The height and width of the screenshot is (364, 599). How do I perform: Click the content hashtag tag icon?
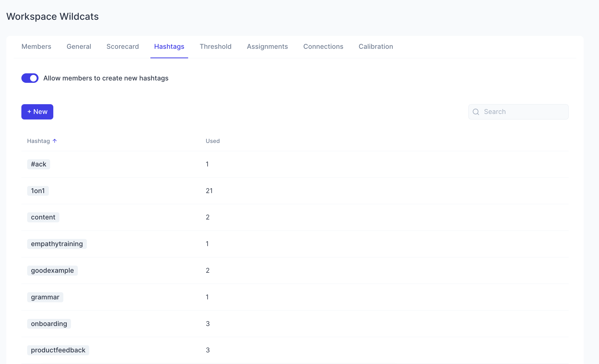[43, 217]
